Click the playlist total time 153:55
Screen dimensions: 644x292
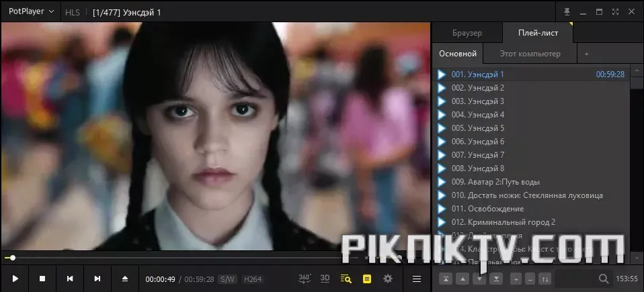click(627, 279)
